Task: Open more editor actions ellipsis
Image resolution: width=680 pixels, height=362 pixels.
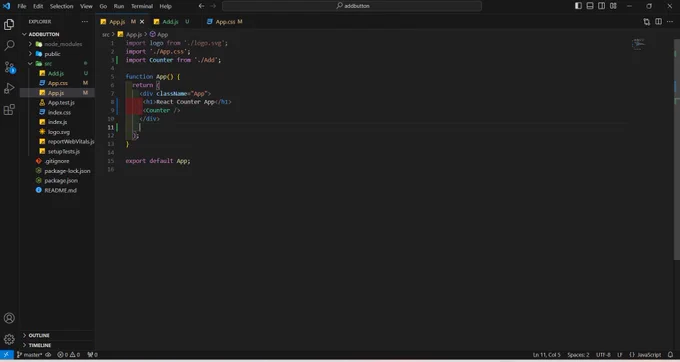Action: tap(670, 22)
